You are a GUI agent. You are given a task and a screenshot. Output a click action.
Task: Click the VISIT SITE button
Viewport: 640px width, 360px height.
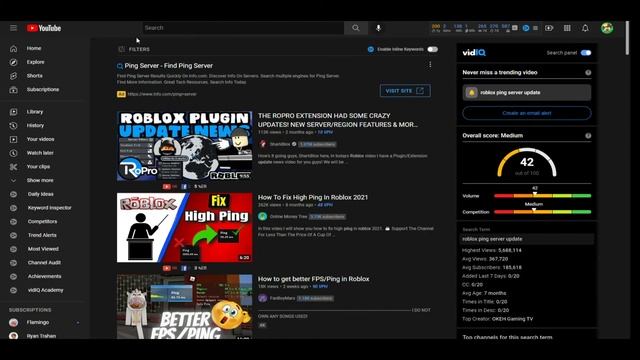click(405, 91)
